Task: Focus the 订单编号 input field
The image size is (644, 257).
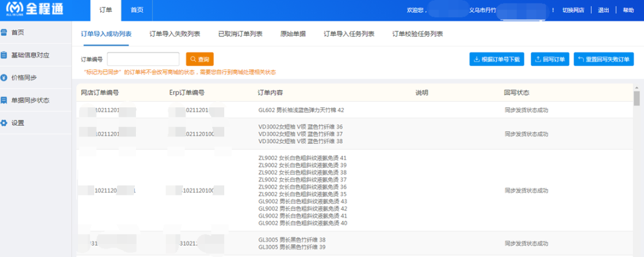Action: coord(143,59)
